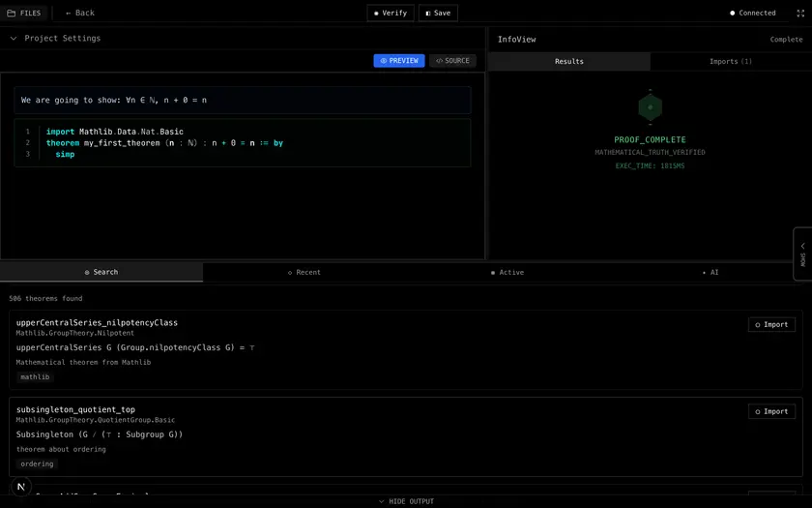Screen dimensions: 812x508
Task: Open the AI tab
Action: coord(710,272)
